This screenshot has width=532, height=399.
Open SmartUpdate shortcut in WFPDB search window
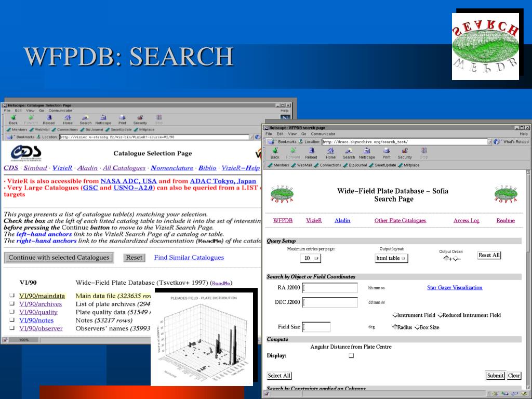(x=382, y=165)
